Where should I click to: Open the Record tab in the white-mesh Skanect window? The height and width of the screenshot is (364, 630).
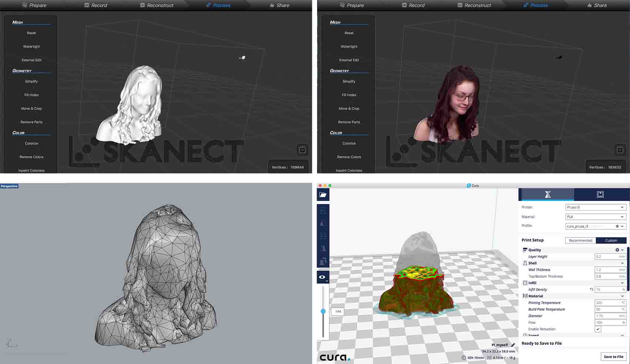tap(96, 5)
